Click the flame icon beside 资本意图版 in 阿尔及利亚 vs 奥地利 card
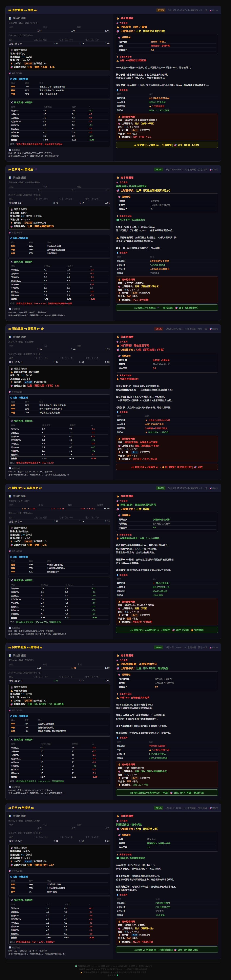The image size is (231, 980). point(118,656)
